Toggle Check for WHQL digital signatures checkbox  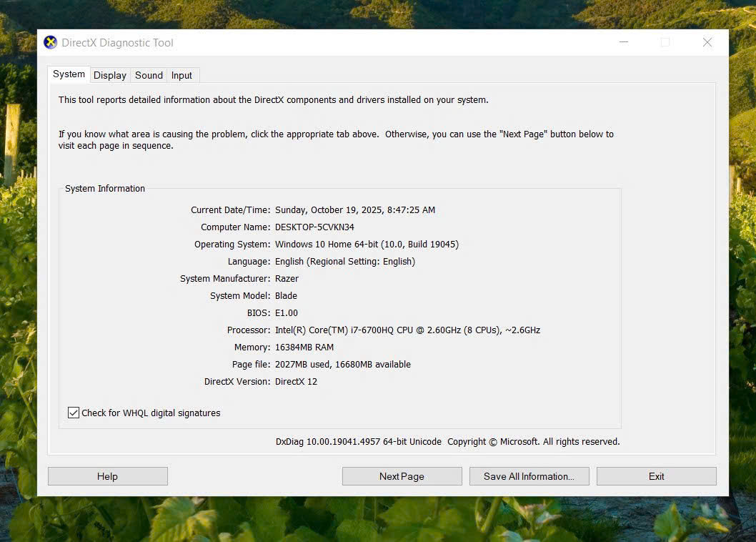pyautogui.click(x=74, y=413)
